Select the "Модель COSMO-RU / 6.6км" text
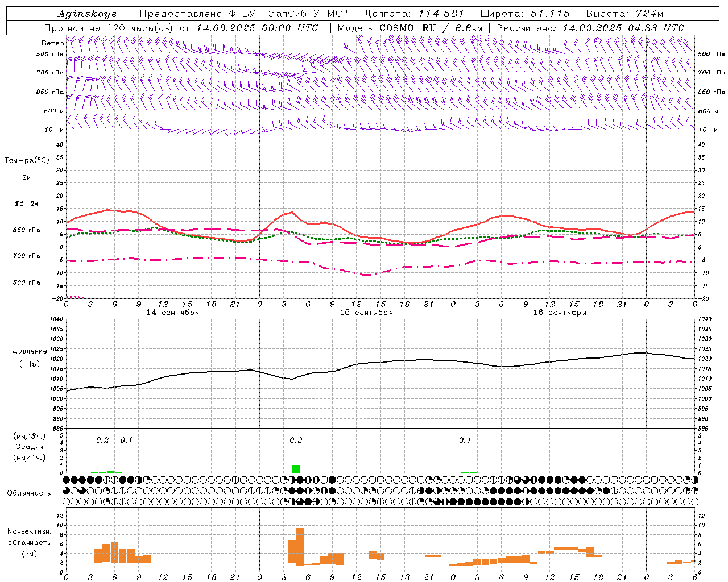The width and height of the screenshot is (728, 582). [x=410, y=28]
